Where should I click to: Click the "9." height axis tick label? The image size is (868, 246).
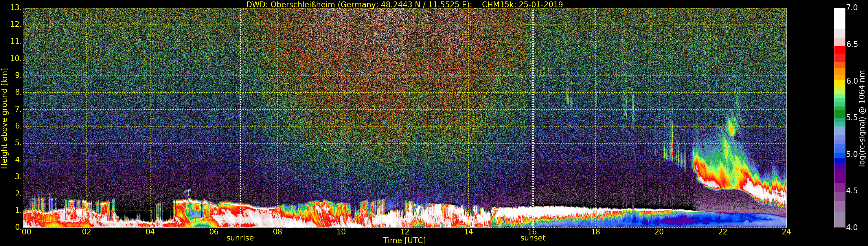coord(18,75)
